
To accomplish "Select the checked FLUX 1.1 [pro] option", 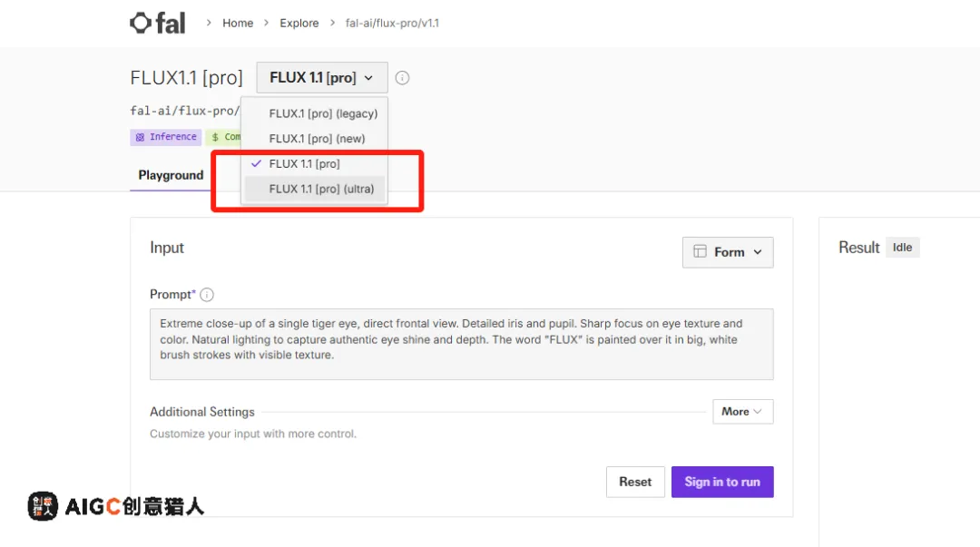I will 314,164.
